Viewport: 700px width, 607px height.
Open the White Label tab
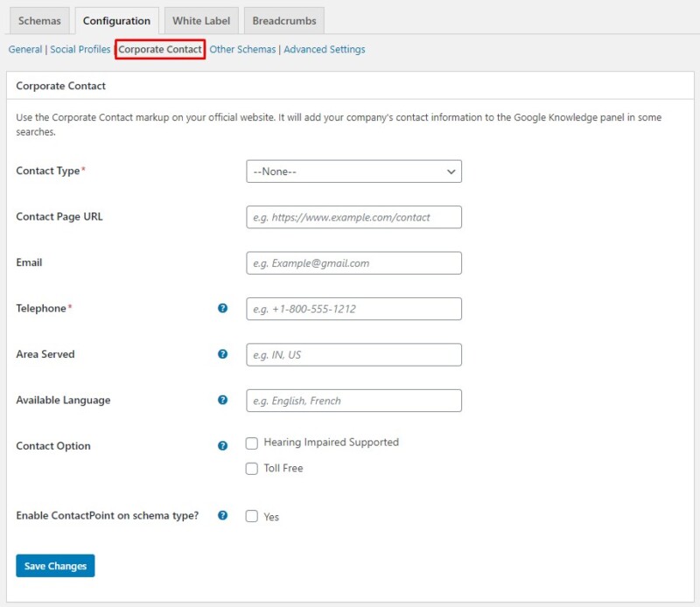point(201,21)
